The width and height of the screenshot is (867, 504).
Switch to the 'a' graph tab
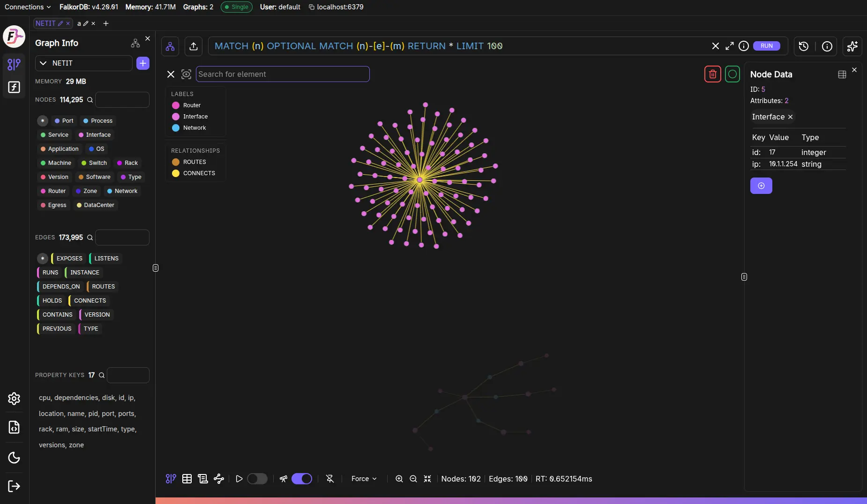point(79,23)
